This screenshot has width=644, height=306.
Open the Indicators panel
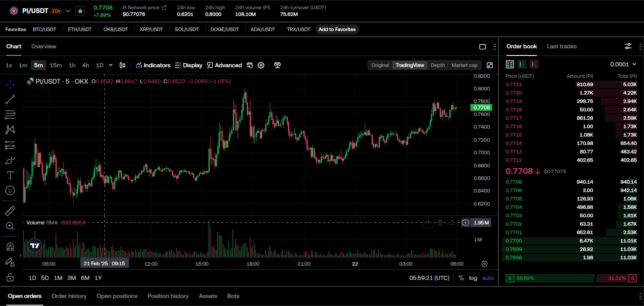153,65
